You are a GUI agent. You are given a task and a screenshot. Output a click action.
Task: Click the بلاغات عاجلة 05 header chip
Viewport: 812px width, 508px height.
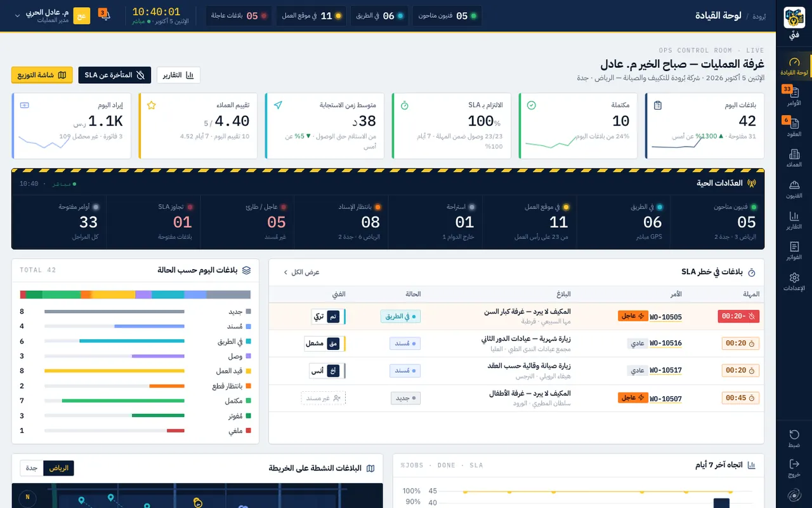tap(239, 16)
